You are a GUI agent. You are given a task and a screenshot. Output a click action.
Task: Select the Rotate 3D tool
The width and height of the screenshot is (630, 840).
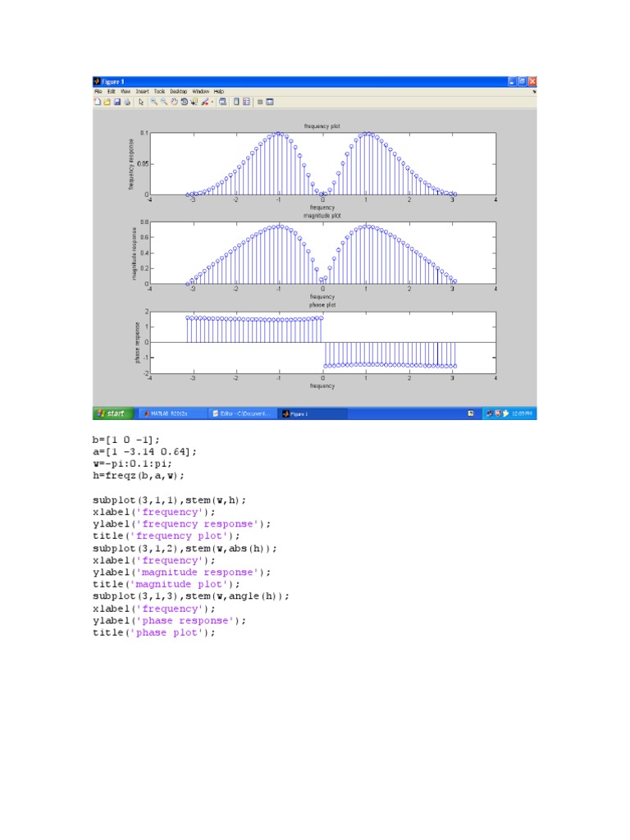coord(185,102)
